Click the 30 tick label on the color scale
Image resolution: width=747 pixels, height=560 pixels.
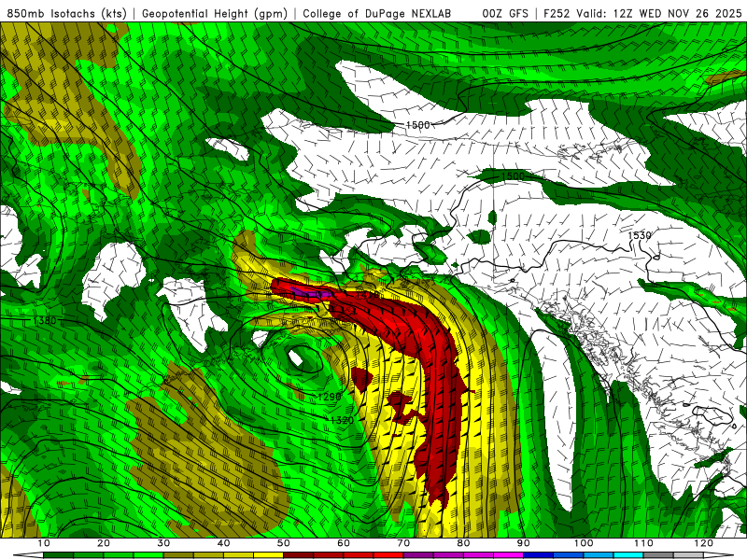coord(163,543)
